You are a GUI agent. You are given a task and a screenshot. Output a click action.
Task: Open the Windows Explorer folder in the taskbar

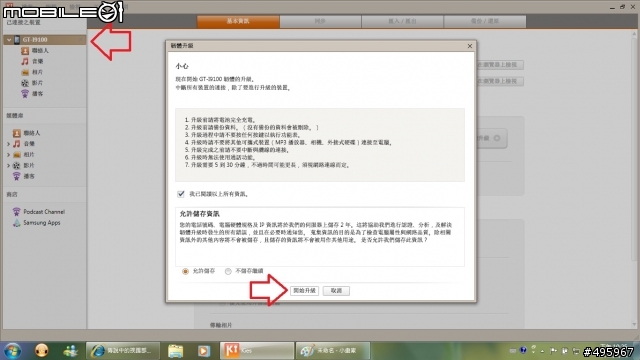click(176, 351)
